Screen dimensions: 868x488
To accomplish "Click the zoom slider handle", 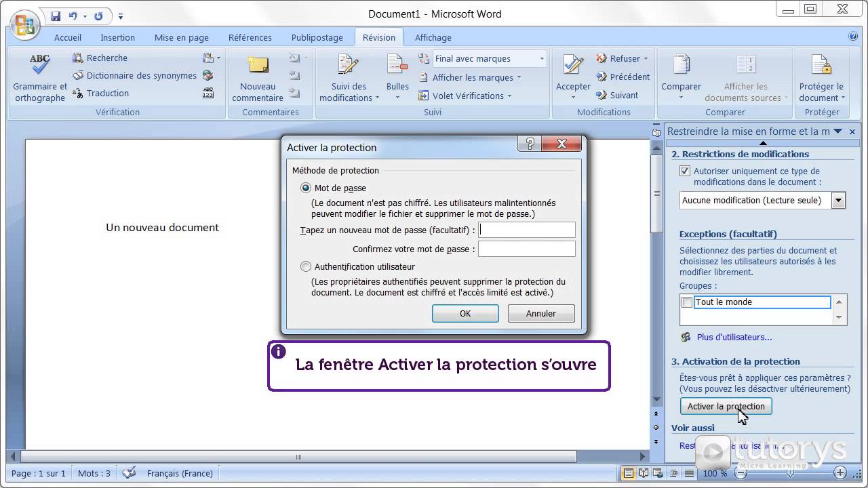I will tap(789, 473).
